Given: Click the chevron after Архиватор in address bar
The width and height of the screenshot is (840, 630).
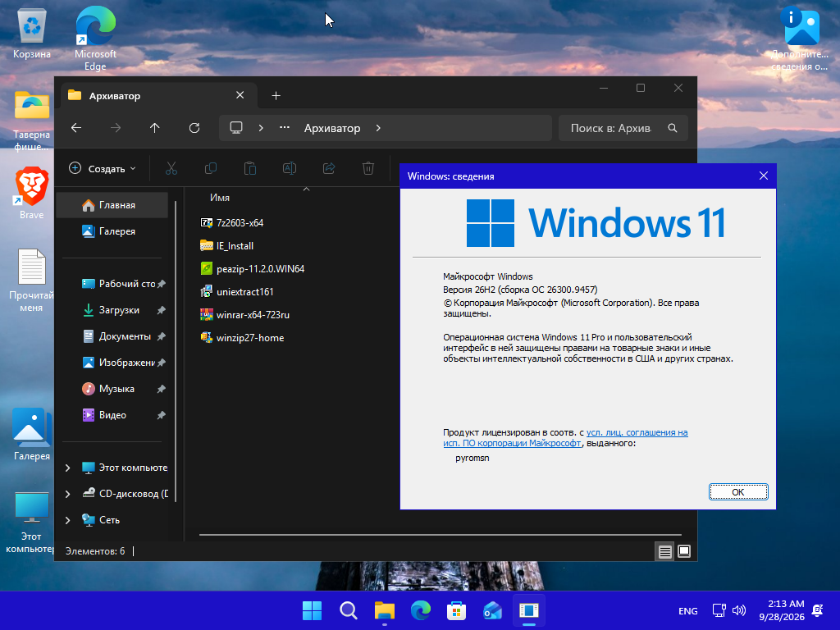Looking at the screenshot, I should tap(378, 128).
